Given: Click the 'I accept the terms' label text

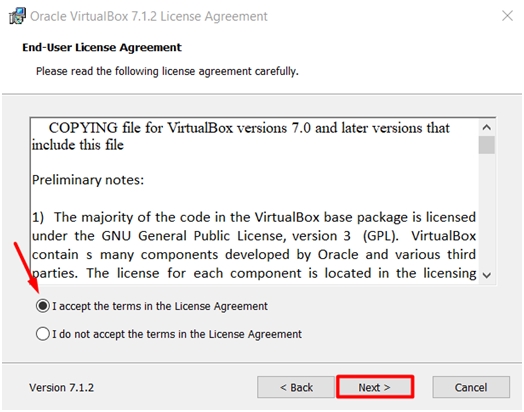Looking at the screenshot, I should tap(160, 306).
